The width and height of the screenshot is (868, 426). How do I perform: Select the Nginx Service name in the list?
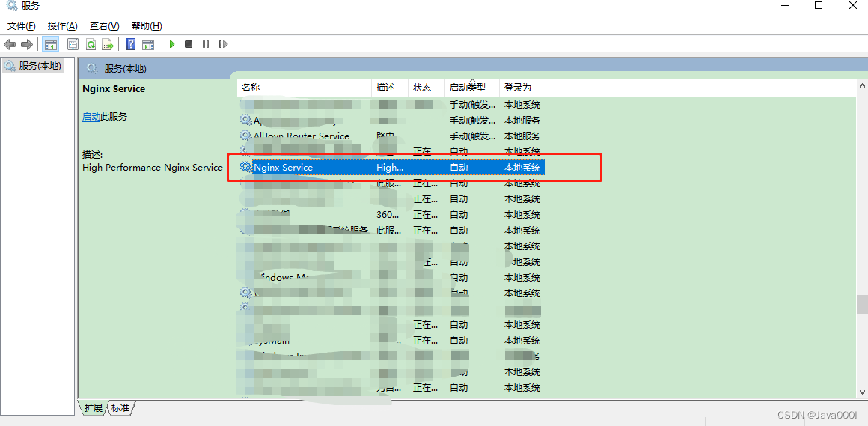[x=284, y=167]
